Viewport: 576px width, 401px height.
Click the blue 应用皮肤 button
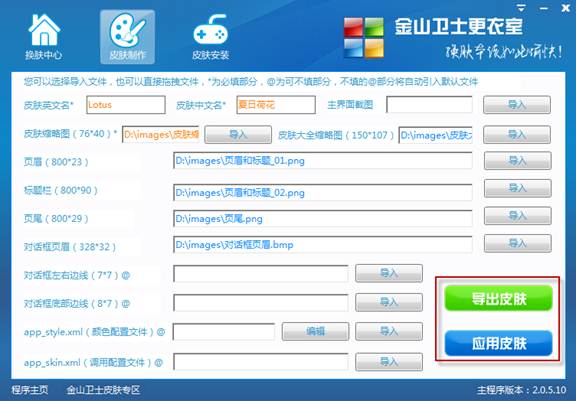[x=498, y=343]
